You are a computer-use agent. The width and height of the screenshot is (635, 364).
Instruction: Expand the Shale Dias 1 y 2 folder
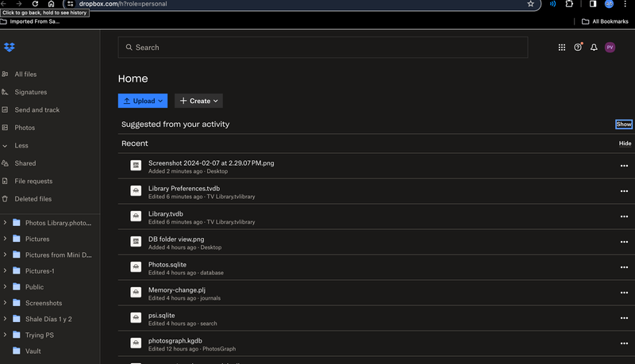point(5,319)
